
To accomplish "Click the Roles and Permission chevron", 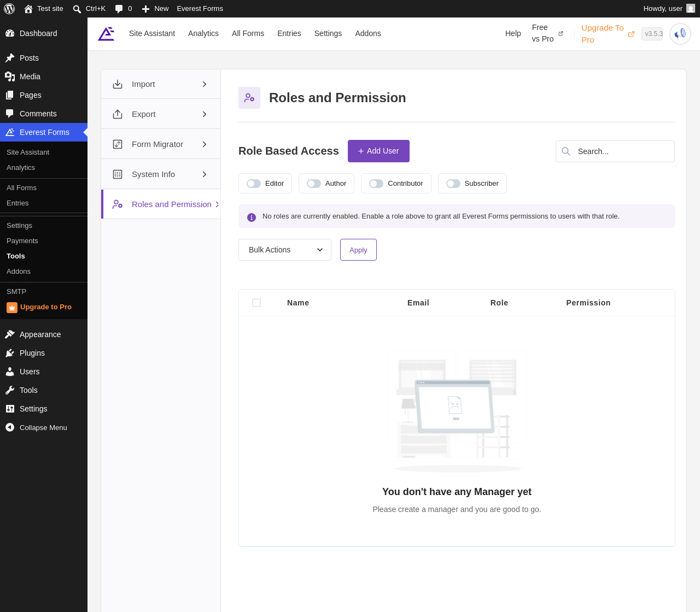I will click(217, 204).
